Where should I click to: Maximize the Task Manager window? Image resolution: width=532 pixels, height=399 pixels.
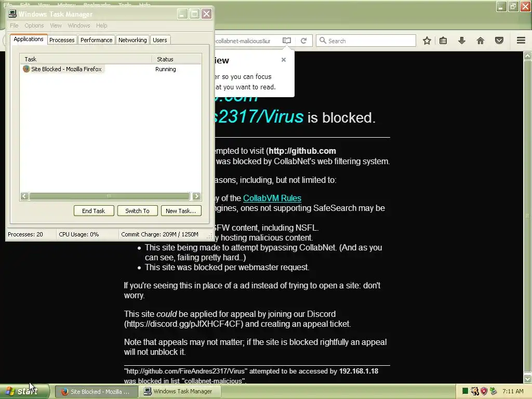(194, 14)
